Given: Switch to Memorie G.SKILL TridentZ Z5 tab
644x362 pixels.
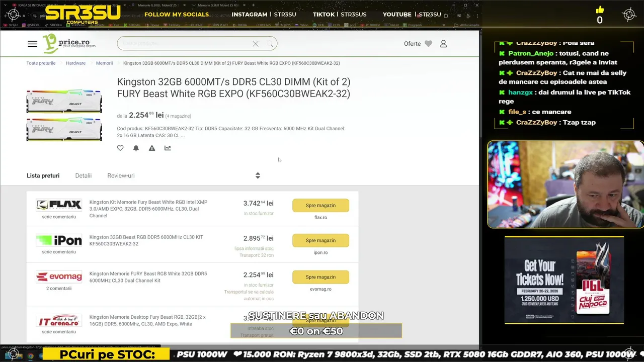Looking at the screenshot, I should click(158, 5).
